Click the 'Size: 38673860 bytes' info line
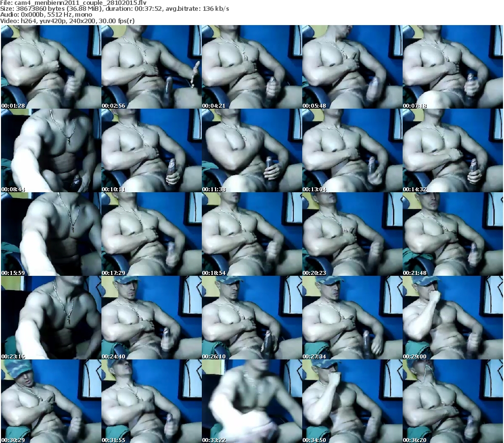 (x=115, y=9)
